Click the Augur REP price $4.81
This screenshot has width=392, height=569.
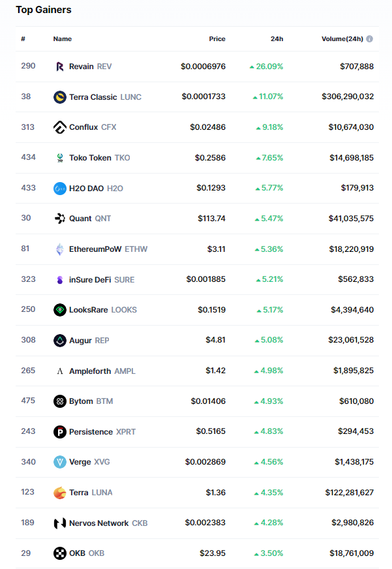(x=216, y=341)
